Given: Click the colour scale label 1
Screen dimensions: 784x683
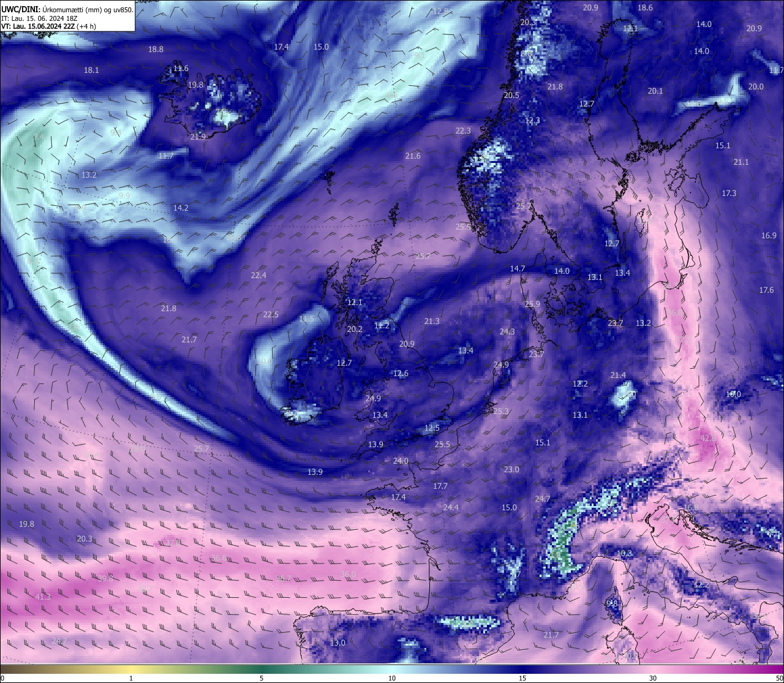Looking at the screenshot, I should (x=131, y=678).
